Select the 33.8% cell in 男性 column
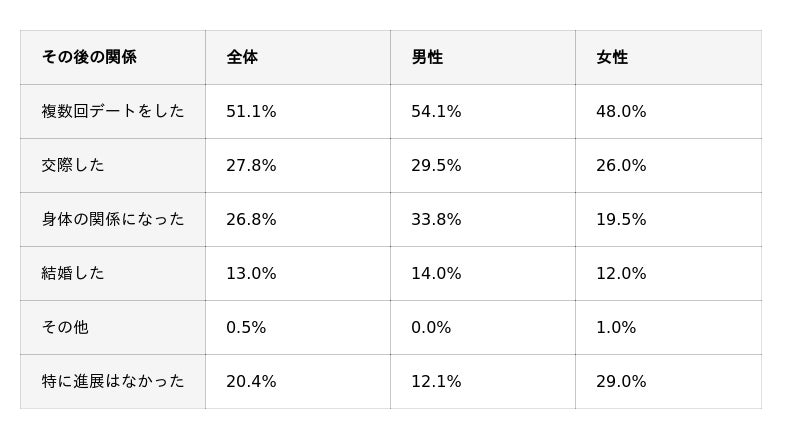Viewport: 800px width, 439px height. (483, 220)
